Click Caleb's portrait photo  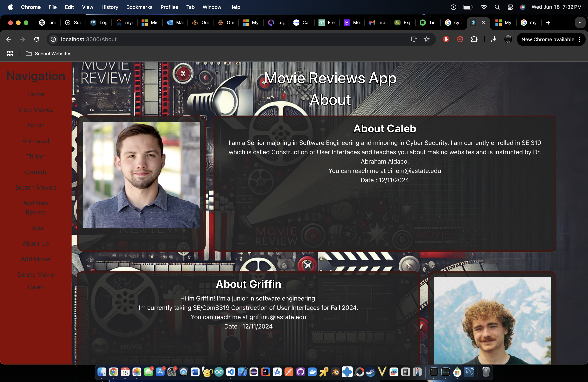click(x=142, y=175)
